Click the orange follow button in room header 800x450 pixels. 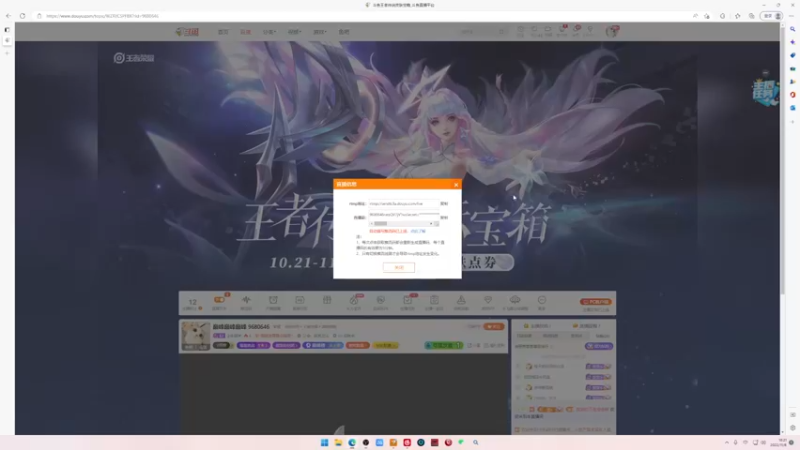[x=494, y=327]
